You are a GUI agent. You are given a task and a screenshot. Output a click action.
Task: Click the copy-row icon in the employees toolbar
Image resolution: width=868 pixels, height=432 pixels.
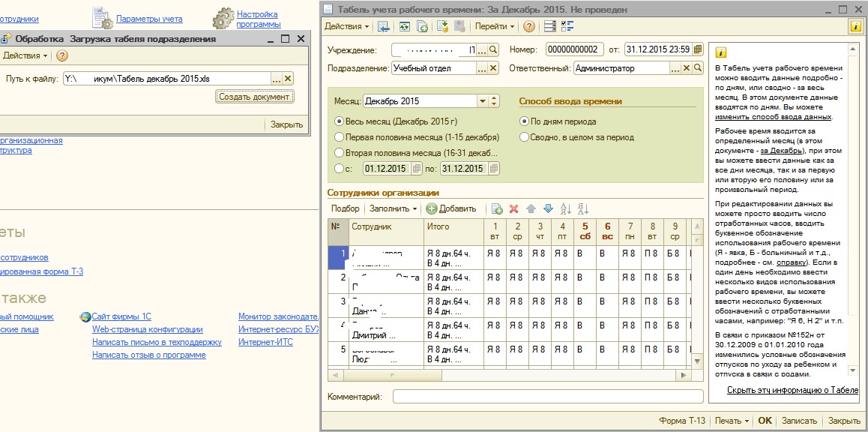[x=497, y=208]
